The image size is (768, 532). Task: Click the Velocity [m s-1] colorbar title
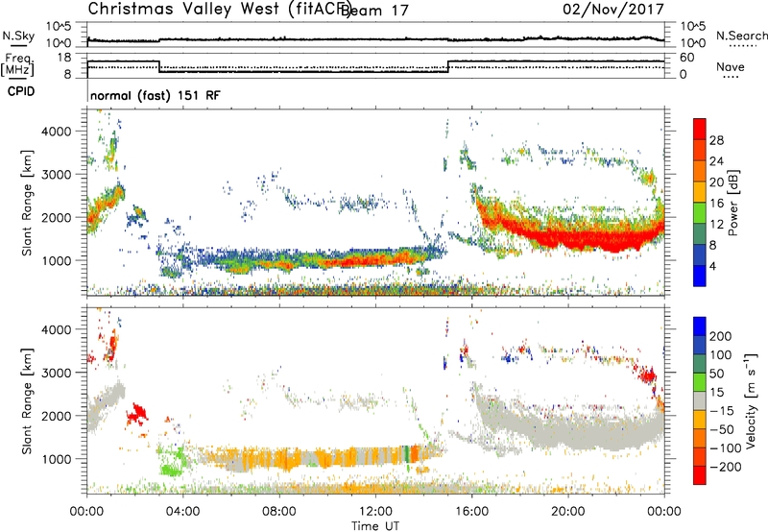coord(751,400)
